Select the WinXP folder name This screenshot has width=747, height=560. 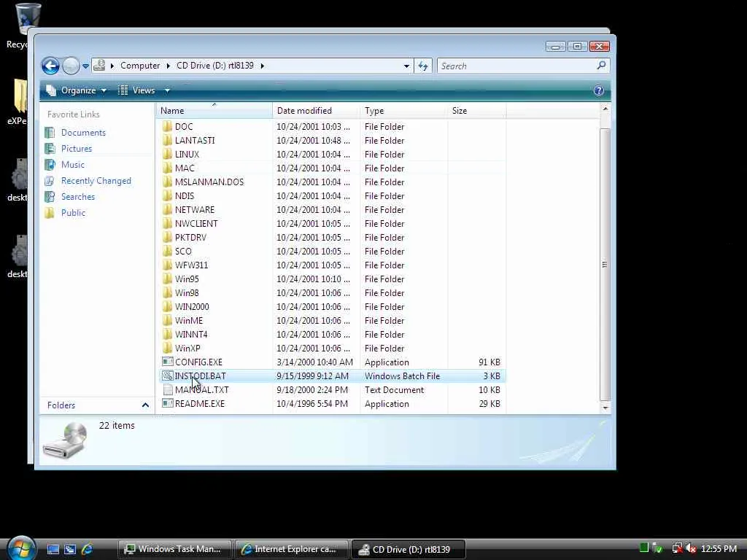pos(187,348)
